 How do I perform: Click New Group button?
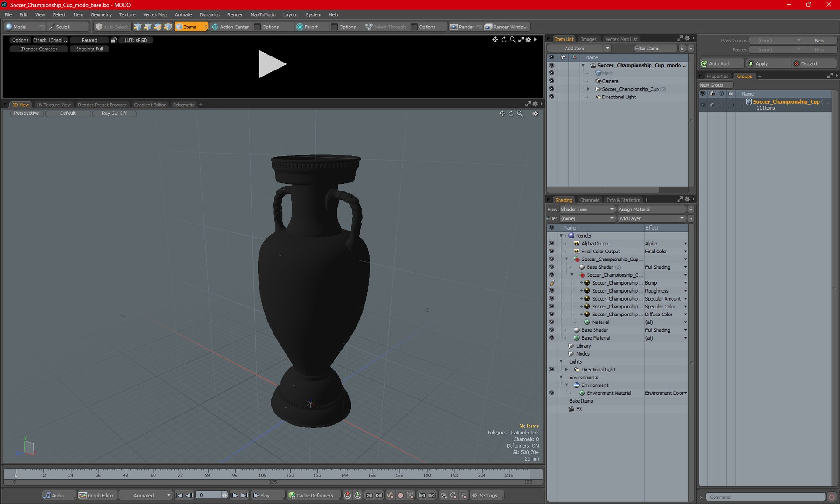point(715,85)
